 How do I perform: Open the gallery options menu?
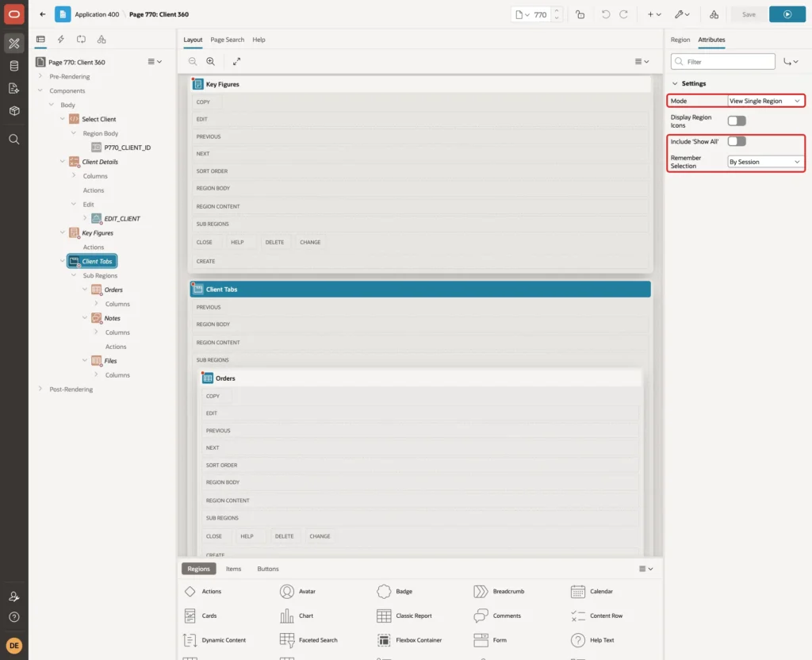click(x=645, y=569)
